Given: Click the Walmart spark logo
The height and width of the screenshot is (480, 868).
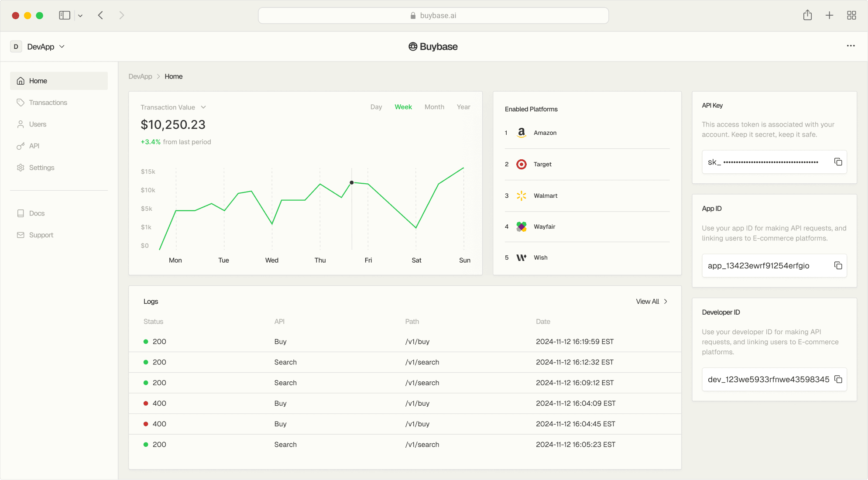Looking at the screenshot, I should tap(521, 195).
